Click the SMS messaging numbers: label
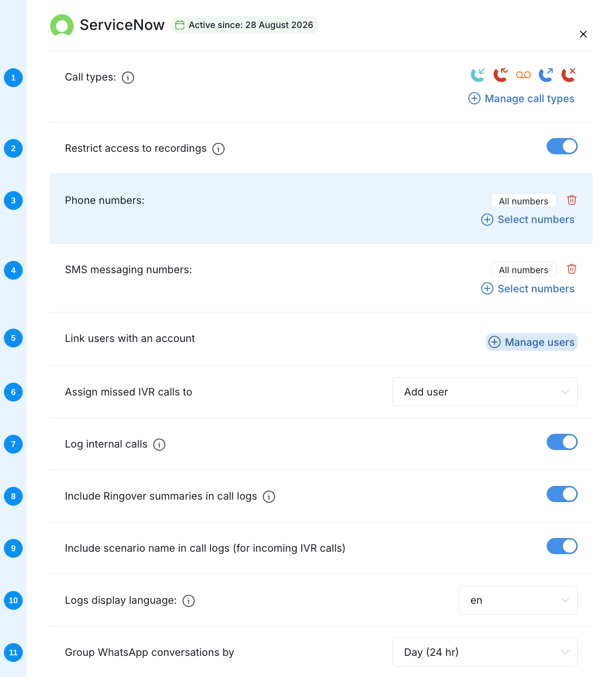Screen dimensions: 616x677 [128, 270]
